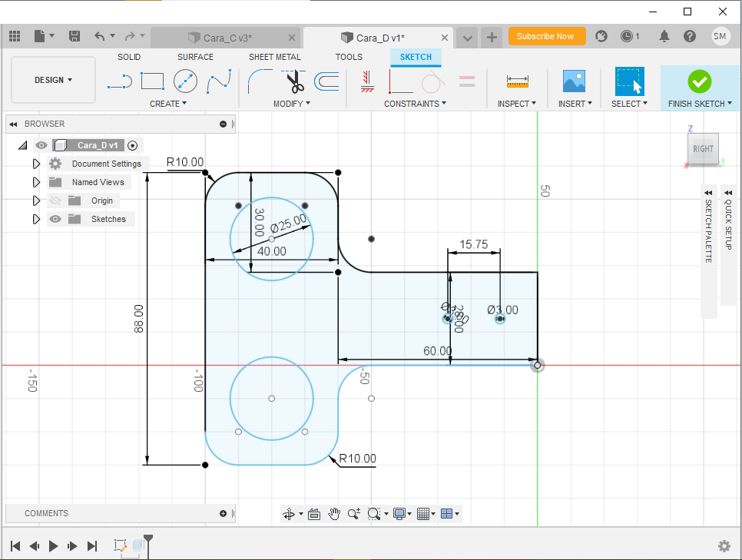Screen dimensions: 742x560
Task: Open the Help question mark
Action: [x=690, y=36]
